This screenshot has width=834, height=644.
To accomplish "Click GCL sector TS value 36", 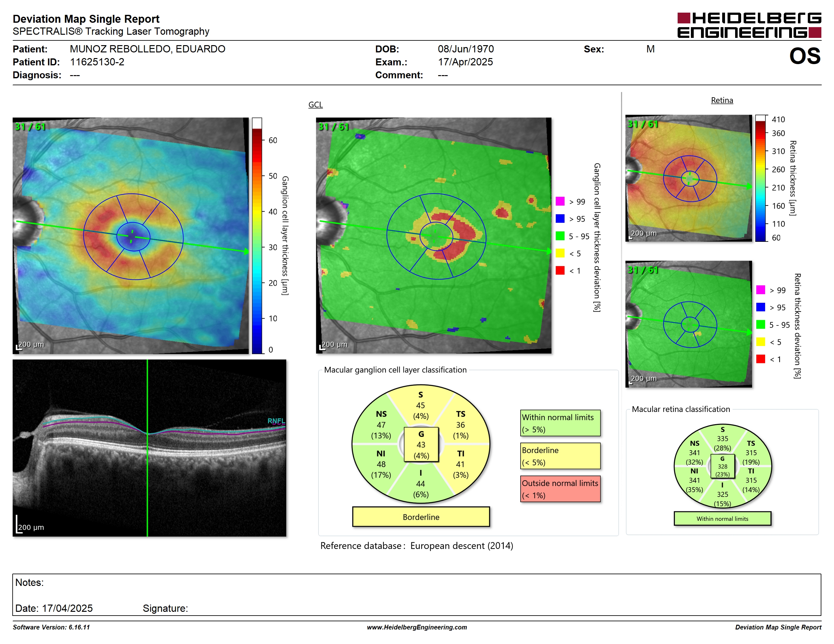I will click(x=461, y=425).
